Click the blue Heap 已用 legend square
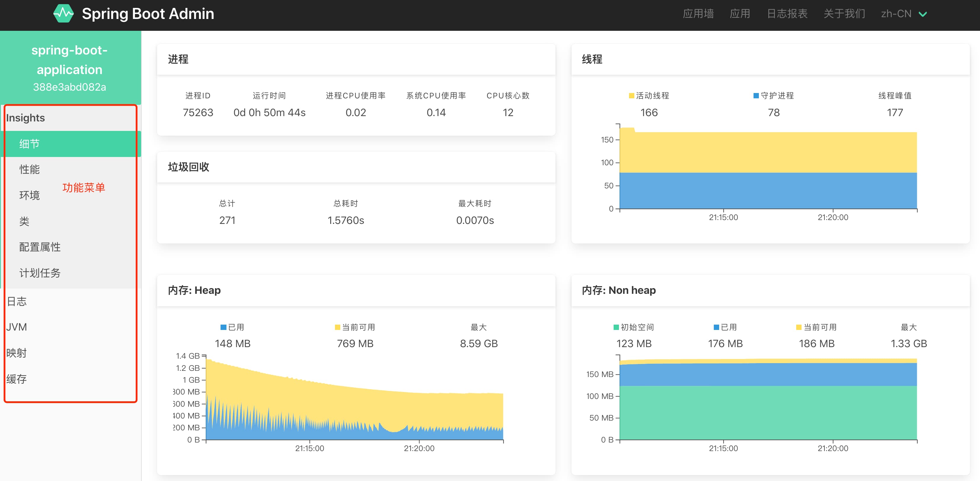 (223, 327)
